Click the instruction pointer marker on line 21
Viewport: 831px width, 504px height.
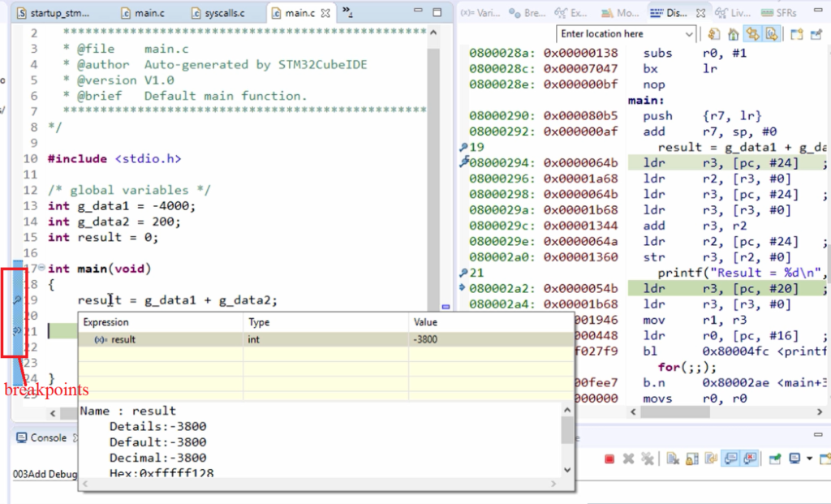(17, 331)
